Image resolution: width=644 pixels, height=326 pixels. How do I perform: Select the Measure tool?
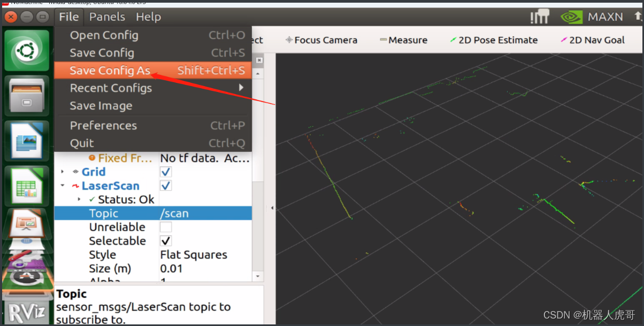tap(403, 40)
